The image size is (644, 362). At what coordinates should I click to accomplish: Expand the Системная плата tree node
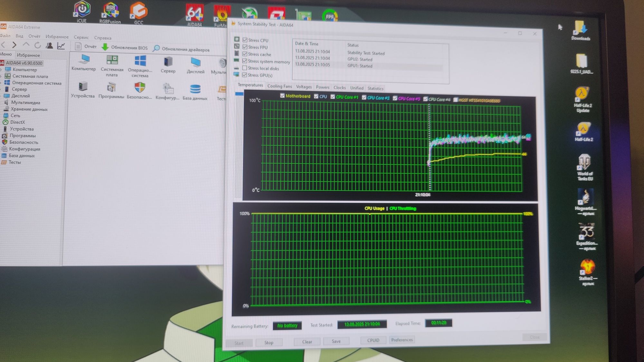pos(1,76)
